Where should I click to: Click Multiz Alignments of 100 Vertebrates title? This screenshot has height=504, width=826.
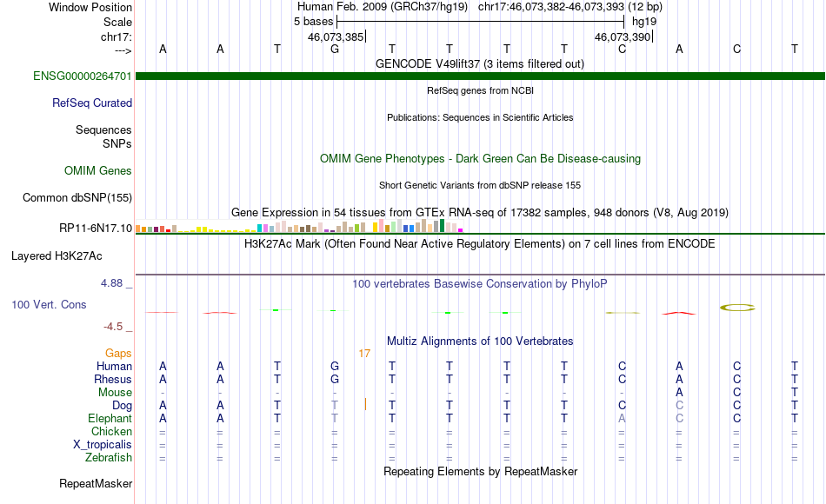[x=480, y=342]
